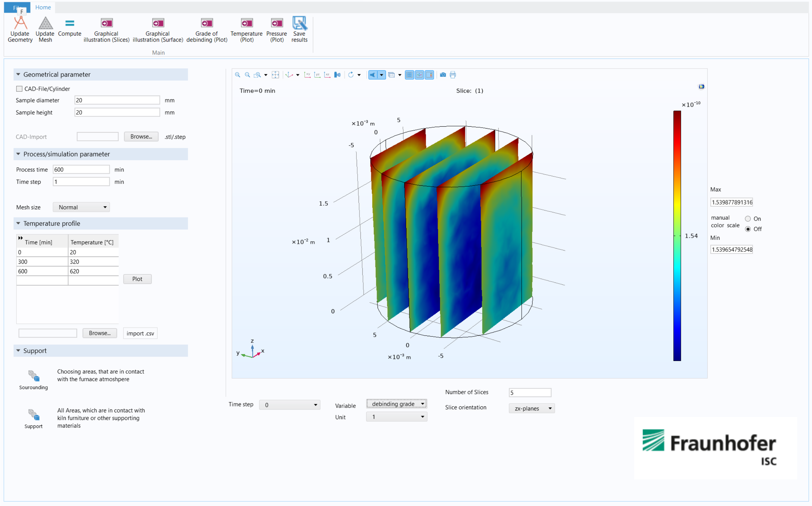
Task: Open the Slice orientation dropdown
Action: [532, 408]
